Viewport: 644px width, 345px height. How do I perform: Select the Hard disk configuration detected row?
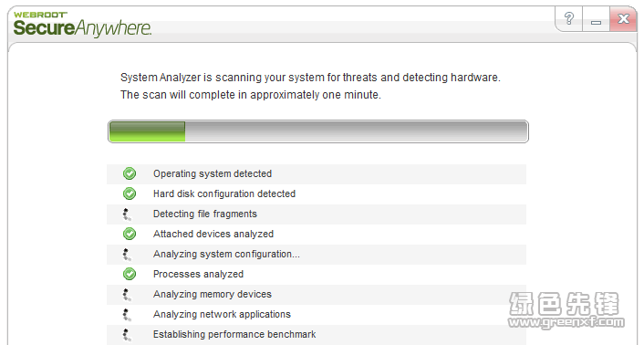pyautogui.click(x=317, y=193)
